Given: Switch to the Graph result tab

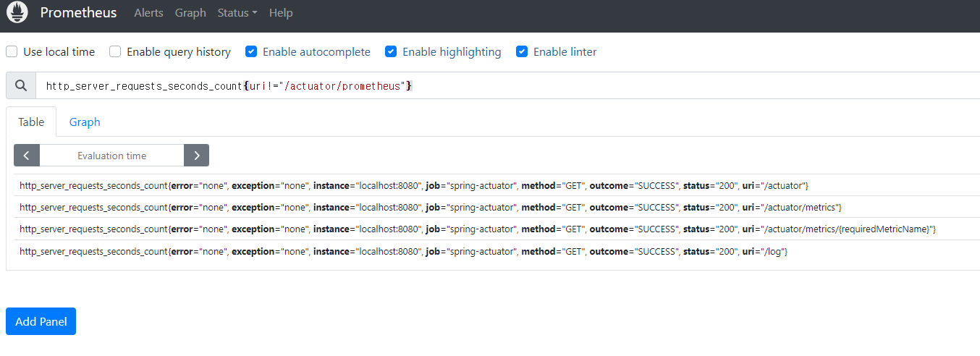Looking at the screenshot, I should [85, 122].
